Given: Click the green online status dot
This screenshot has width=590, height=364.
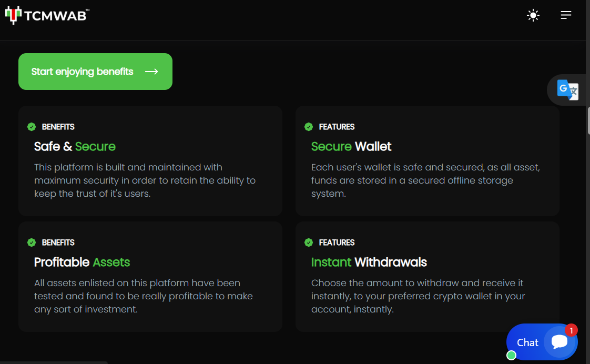Looking at the screenshot, I should point(511,355).
